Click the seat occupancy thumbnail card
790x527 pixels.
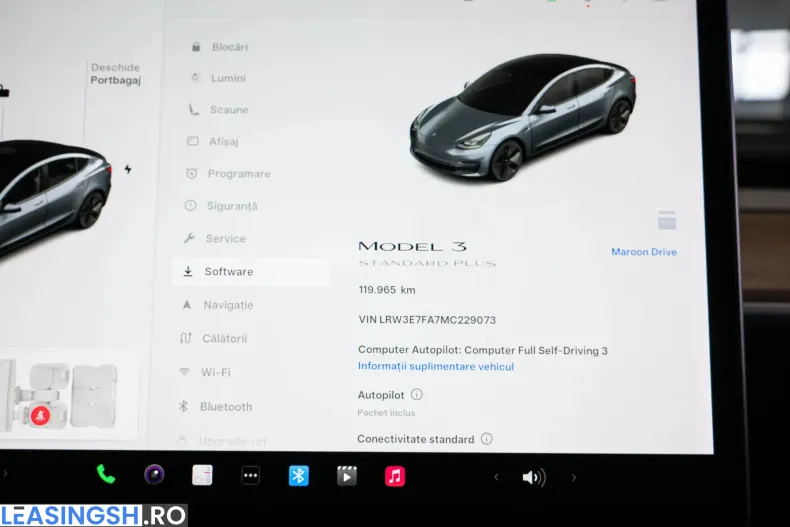point(68,396)
